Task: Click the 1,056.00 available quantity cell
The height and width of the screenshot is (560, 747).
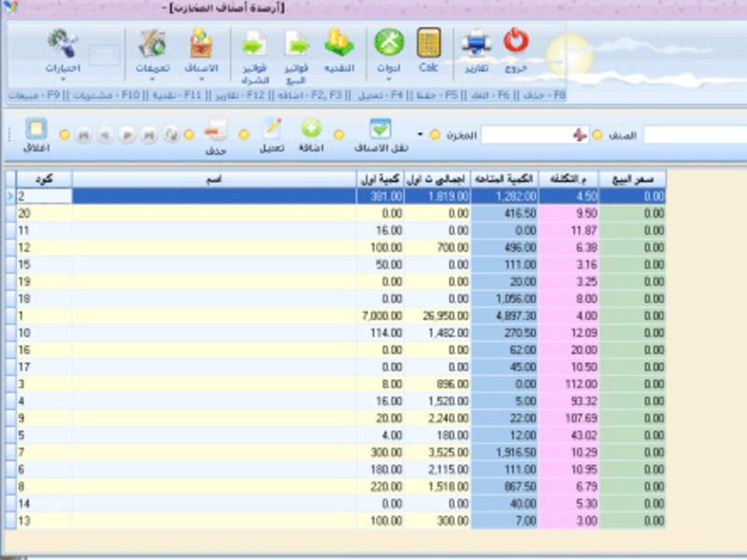Action: [504, 299]
